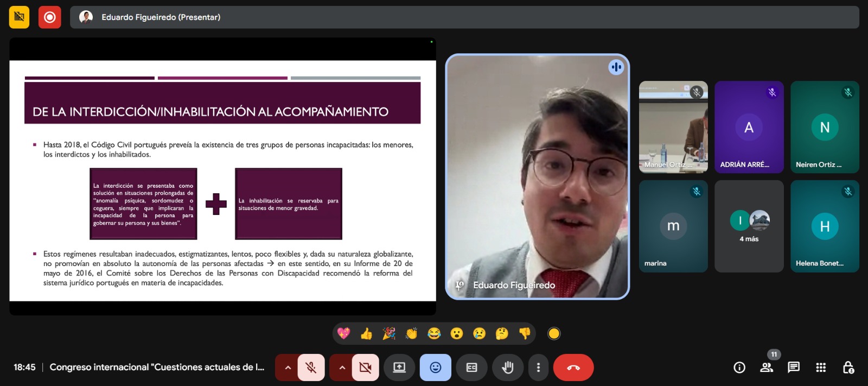Viewport: 868px width, 386px height.
Task: Send party popper emoji reaction
Action: tap(389, 333)
